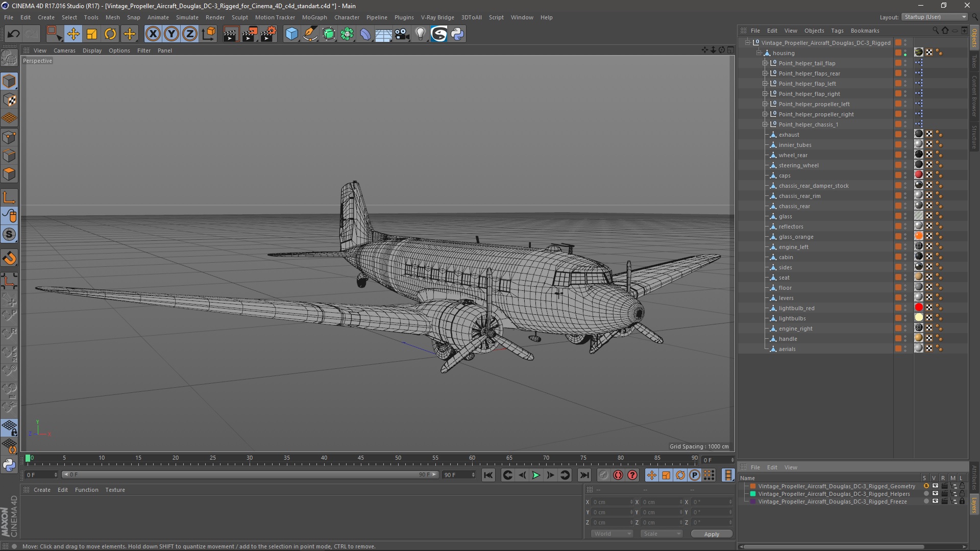
Task: Toggle X axis lock icon
Action: [x=153, y=34]
